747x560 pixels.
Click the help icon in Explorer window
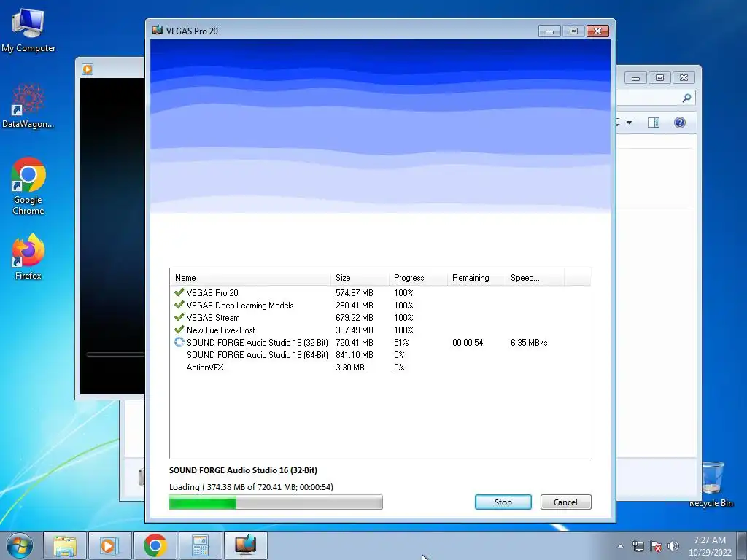tap(680, 122)
